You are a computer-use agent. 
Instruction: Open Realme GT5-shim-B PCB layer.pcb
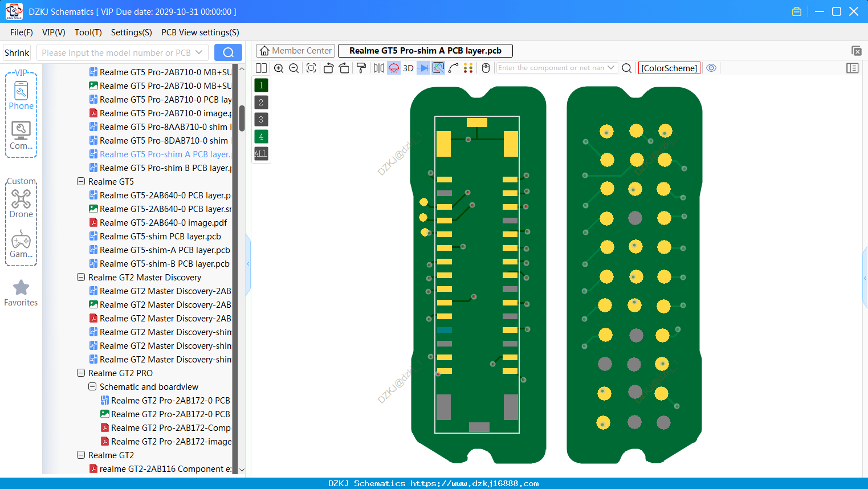coord(160,264)
